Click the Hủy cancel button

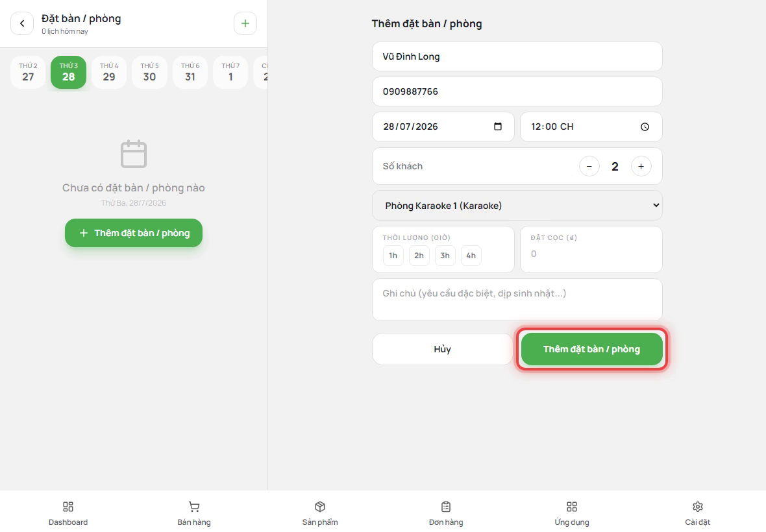pyautogui.click(x=442, y=349)
